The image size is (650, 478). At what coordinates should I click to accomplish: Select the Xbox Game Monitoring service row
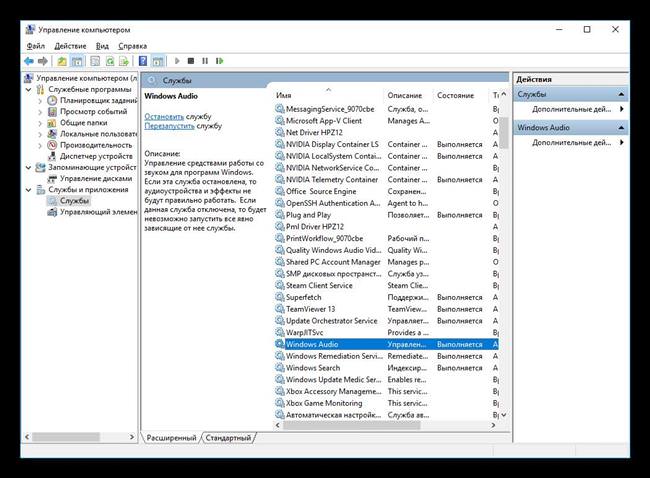pyautogui.click(x=386, y=403)
